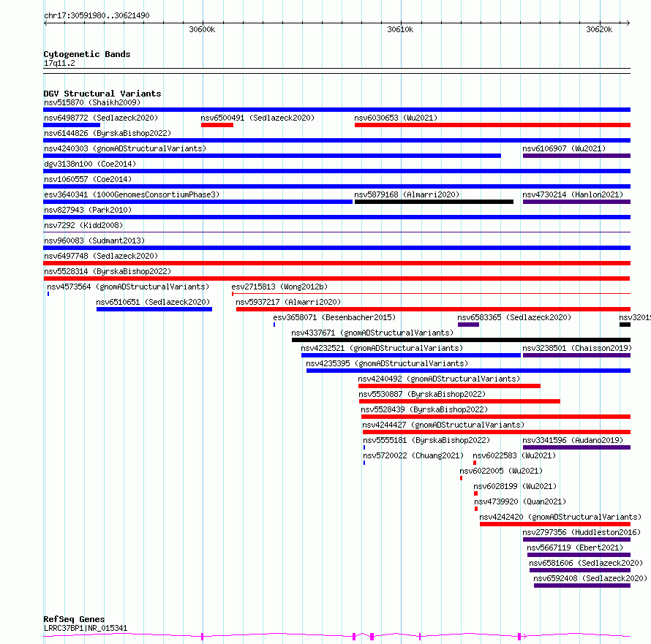This screenshot has height=644, width=651.
Task: Select nsv5530887 (ByrskaBishop2022) variant
Action: point(459,401)
